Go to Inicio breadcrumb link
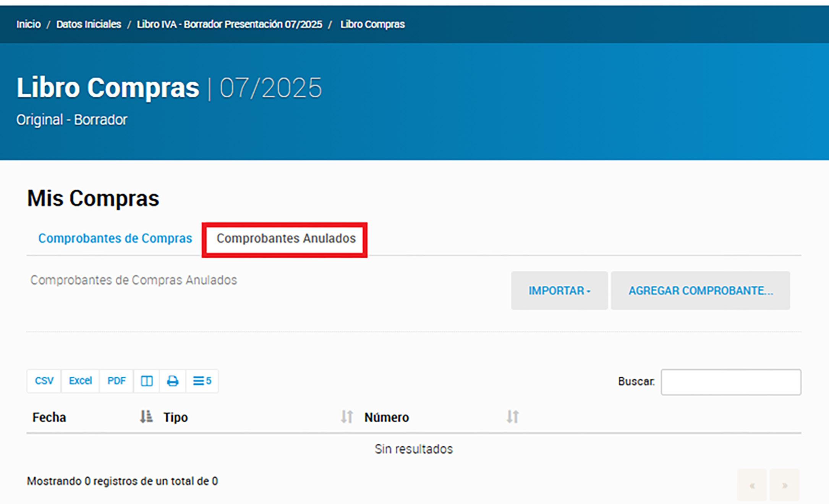The height and width of the screenshot is (504, 829). [x=28, y=24]
